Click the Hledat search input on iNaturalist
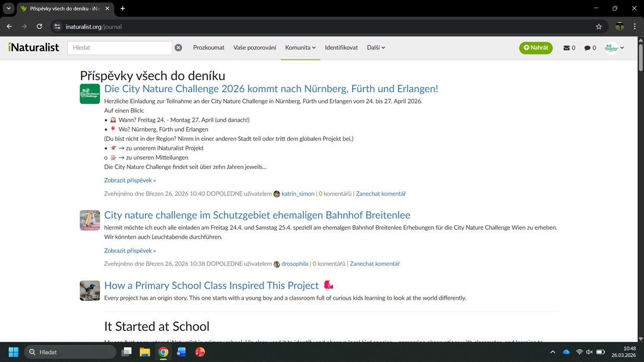Screen dimensions: 644x362 coord(120,48)
